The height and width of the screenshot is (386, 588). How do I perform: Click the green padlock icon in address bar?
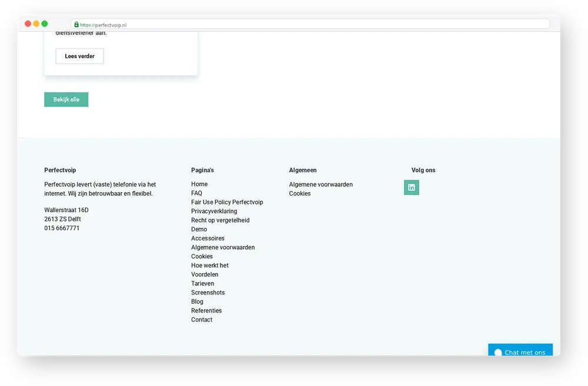(x=76, y=24)
